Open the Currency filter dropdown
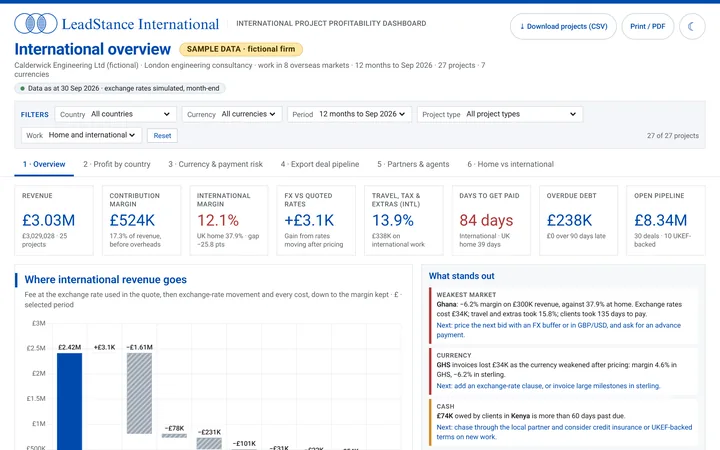The height and width of the screenshot is (450, 720). pos(231,114)
